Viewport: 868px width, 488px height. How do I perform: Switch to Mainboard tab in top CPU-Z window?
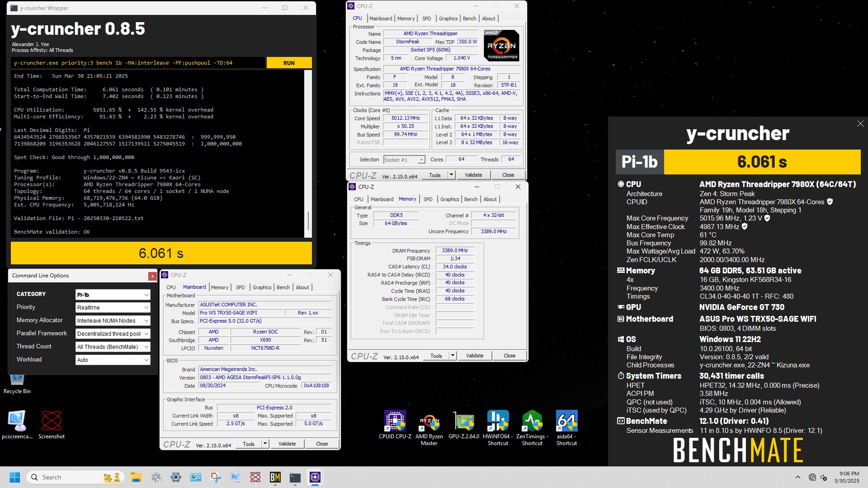coord(381,19)
